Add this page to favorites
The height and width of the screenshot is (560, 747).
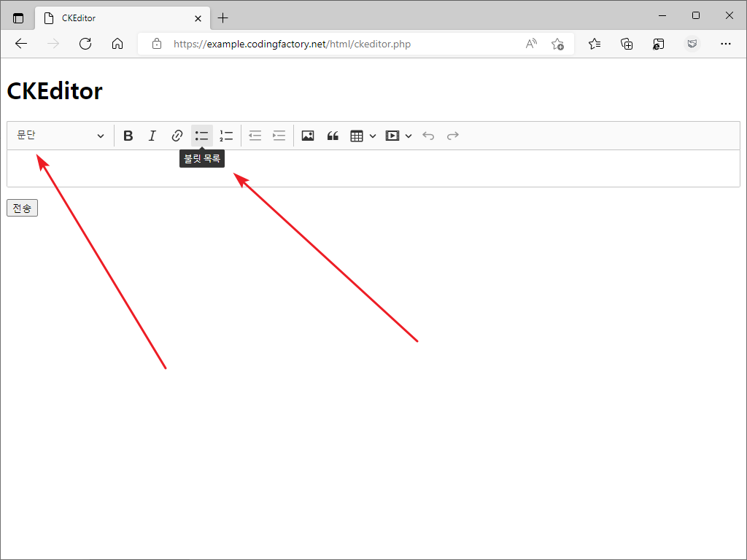[557, 44]
